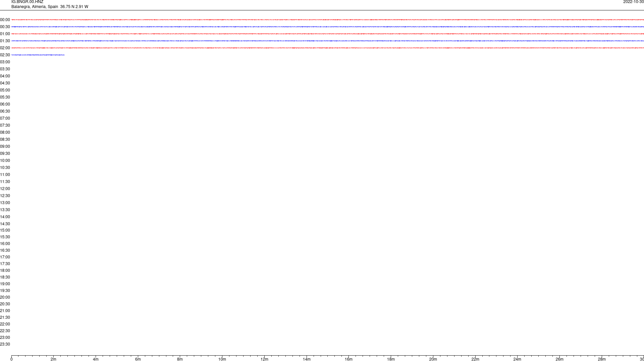Click the 20m tick label on axis

[x=433, y=359]
